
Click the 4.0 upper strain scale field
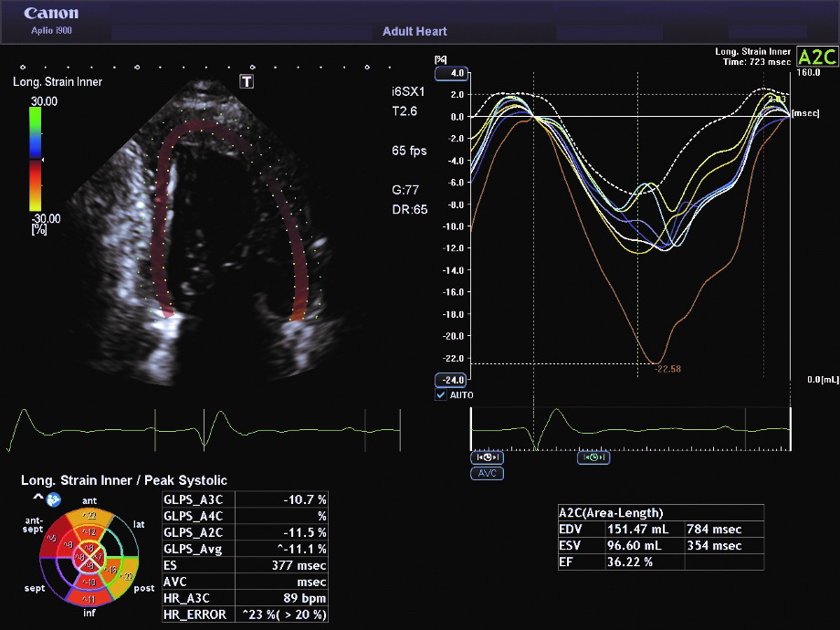(451, 73)
